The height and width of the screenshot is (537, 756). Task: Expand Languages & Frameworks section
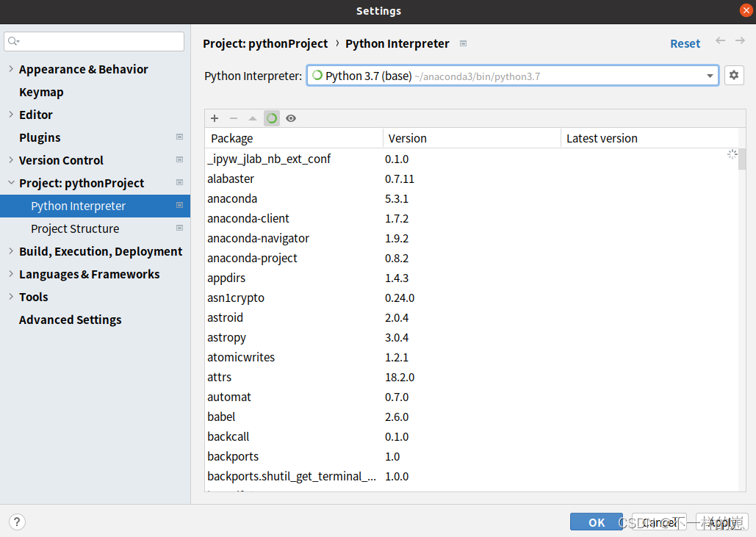pos(10,274)
